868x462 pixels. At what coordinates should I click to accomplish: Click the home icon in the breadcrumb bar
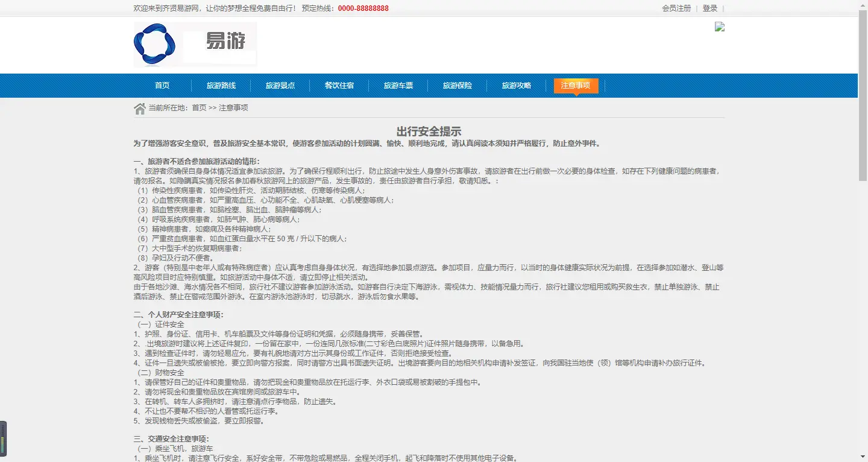pyautogui.click(x=138, y=107)
